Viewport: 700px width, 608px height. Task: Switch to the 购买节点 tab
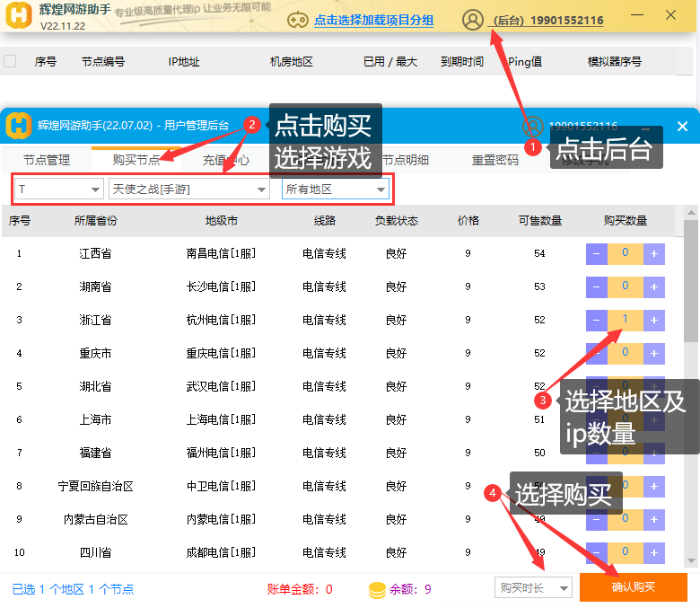point(136,160)
